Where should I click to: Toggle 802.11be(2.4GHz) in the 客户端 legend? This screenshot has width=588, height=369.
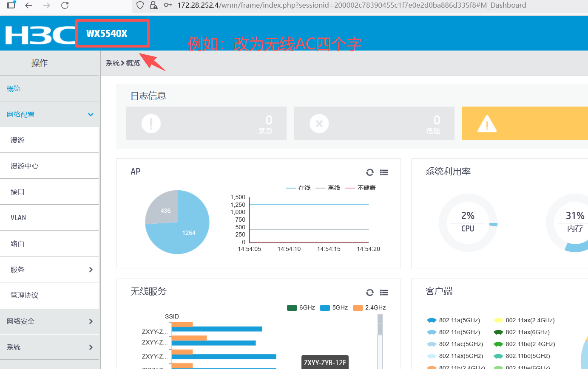pyautogui.click(x=524, y=344)
